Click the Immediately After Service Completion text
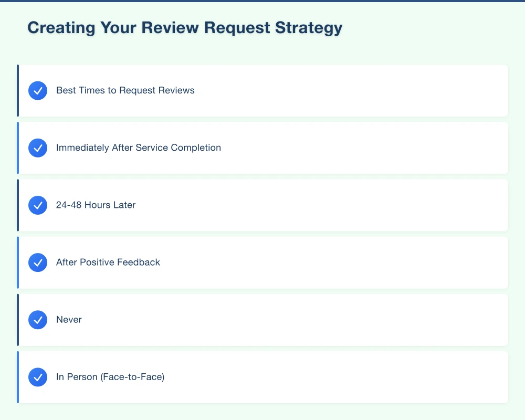 (139, 148)
